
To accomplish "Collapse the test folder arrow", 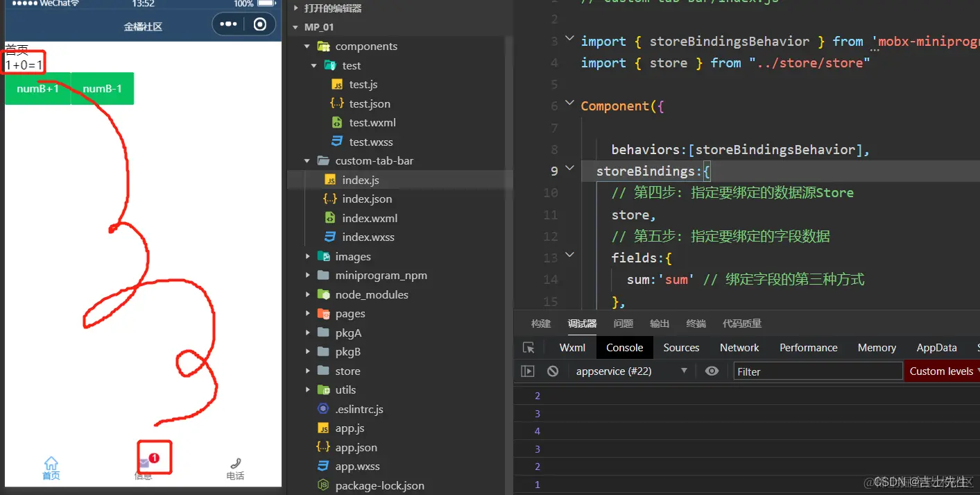I will click(x=314, y=65).
